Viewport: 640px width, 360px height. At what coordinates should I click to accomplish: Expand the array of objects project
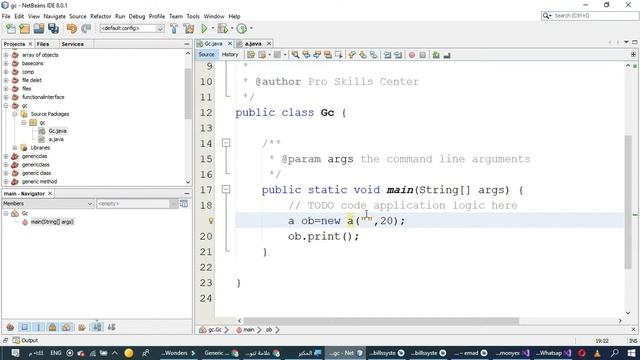[x=6, y=55]
